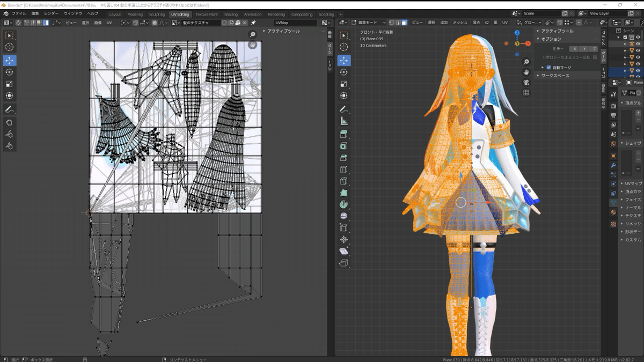Switch to the Texture Paint workspace tab
This screenshot has width=644, height=362.
(x=207, y=14)
